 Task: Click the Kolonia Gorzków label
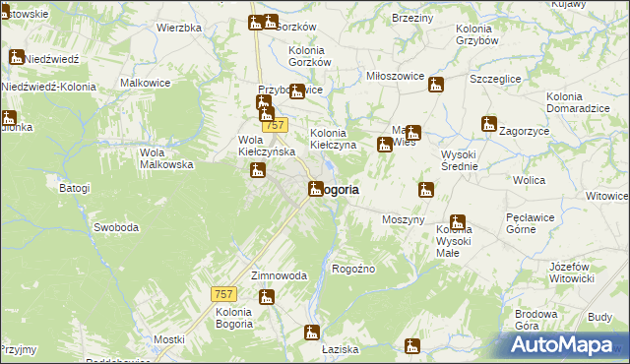[x=310, y=56]
